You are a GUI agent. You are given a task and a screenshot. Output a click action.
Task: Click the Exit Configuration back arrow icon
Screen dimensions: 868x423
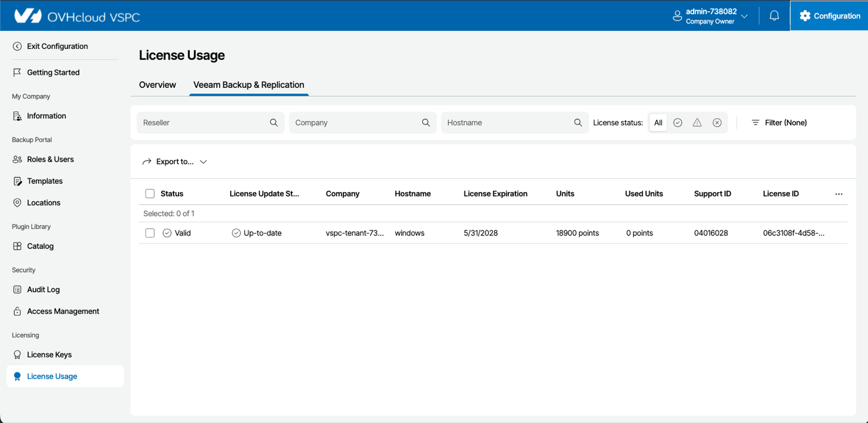coord(17,46)
